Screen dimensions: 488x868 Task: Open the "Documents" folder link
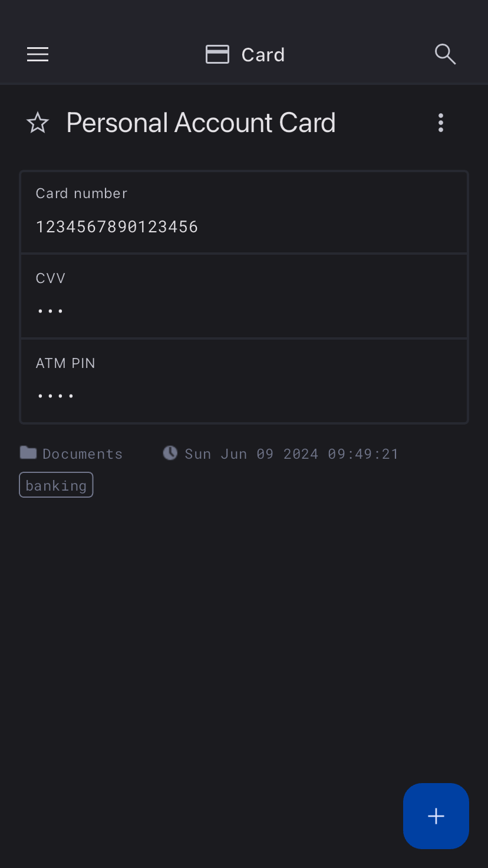click(83, 453)
